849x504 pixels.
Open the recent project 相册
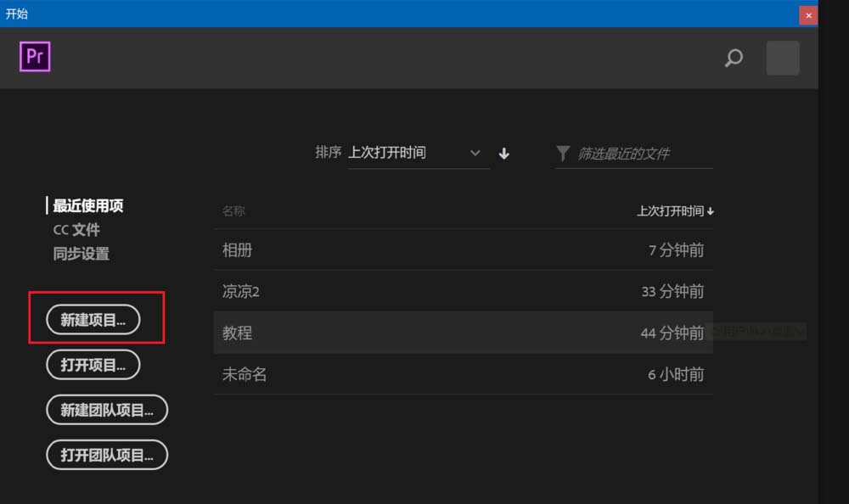pos(463,249)
